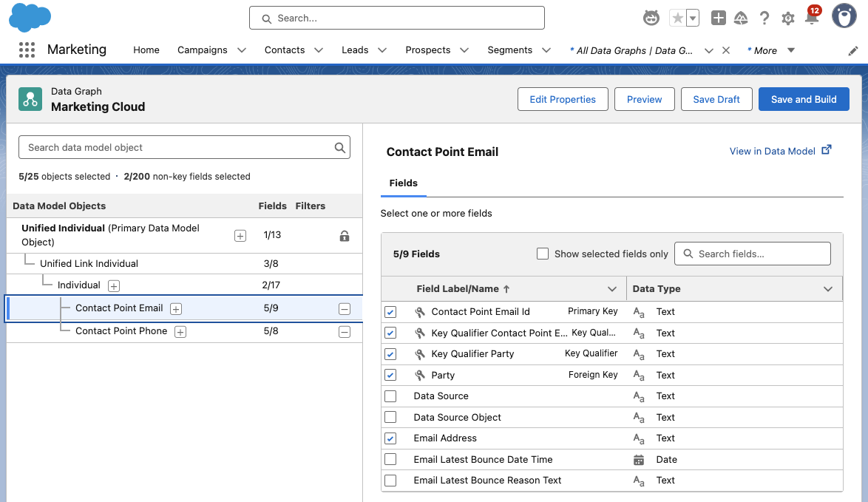Open All Data Graphs tab dropdown chevron
This screenshot has height=502, width=868.
708,51
